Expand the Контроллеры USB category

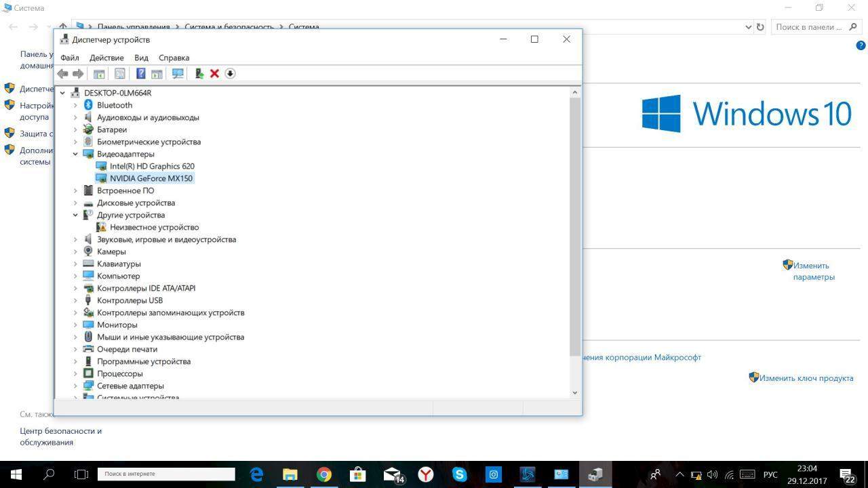coord(75,300)
